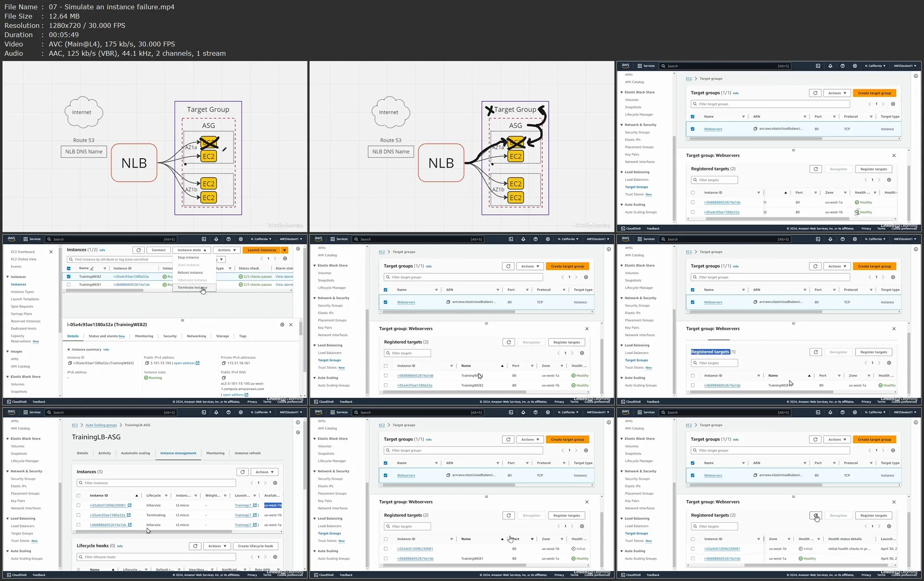This screenshot has height=581, width=924.
Task: Check the Terminating instance row checkbox
Action: [78, 515]
